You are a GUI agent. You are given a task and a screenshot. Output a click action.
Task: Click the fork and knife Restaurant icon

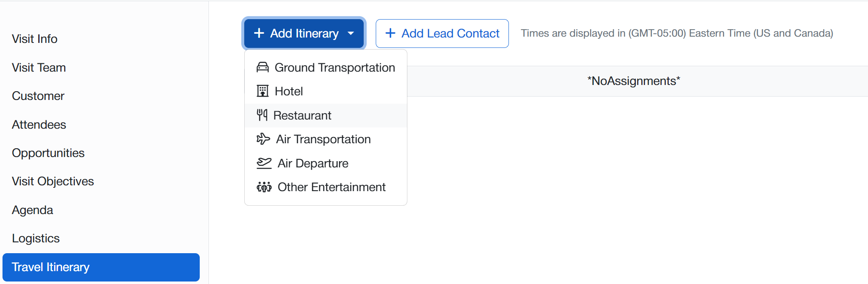click(262, 115)
